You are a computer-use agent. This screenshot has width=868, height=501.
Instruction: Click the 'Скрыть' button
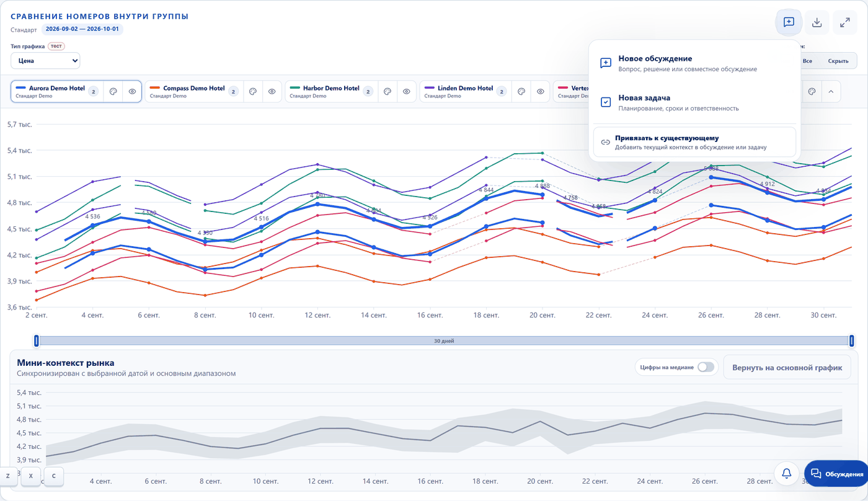pyautogui.click(x=838, y=61)
